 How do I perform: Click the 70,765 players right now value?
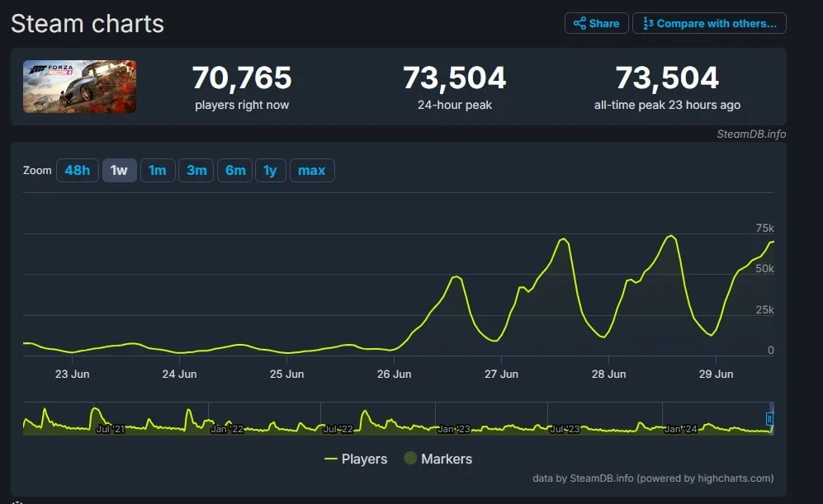point(242,78)
